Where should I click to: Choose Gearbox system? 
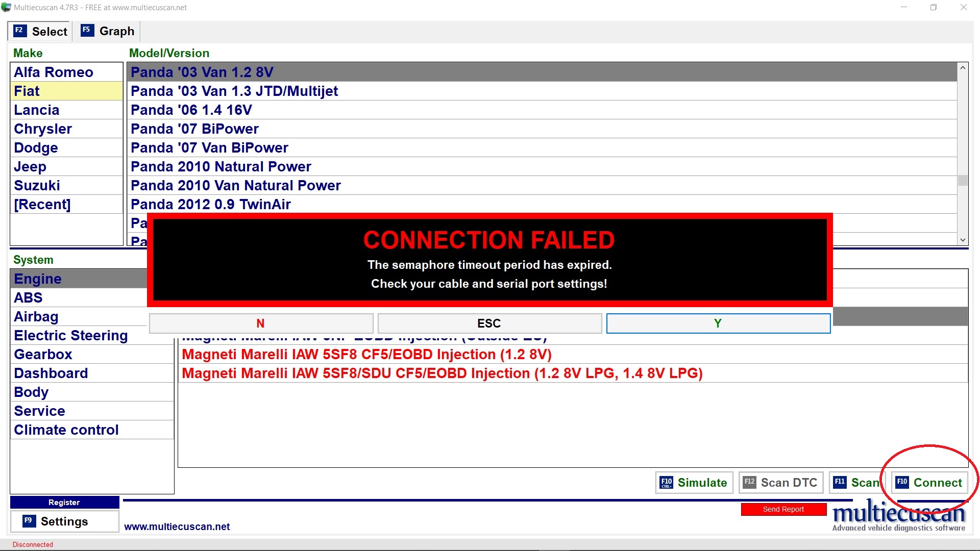click(x=92, y=354)
